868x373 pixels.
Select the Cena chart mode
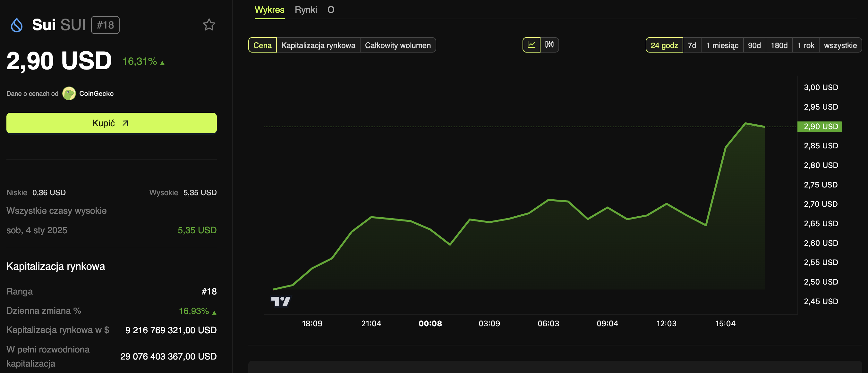tap(262, 46)
